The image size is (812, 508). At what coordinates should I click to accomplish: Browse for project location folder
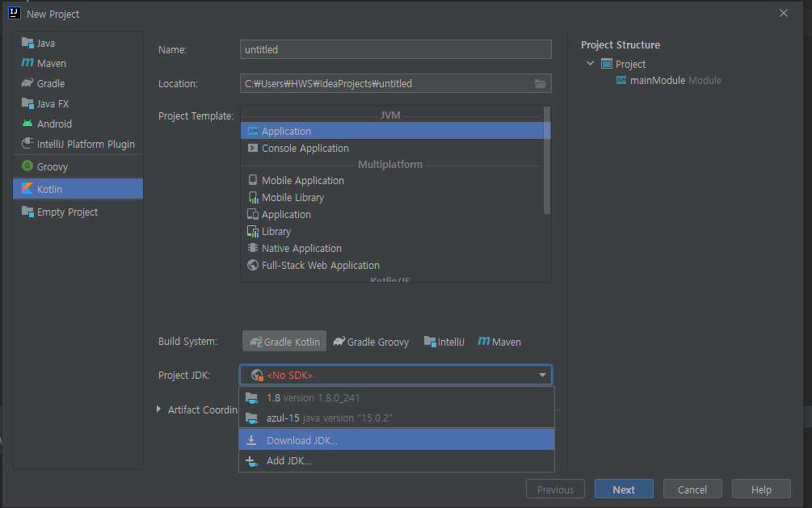[541, 83]
